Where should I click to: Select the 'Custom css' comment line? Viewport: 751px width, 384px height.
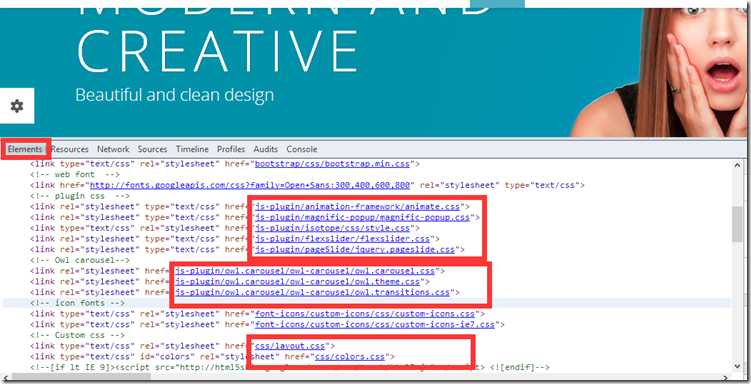(x=77, y=335)
